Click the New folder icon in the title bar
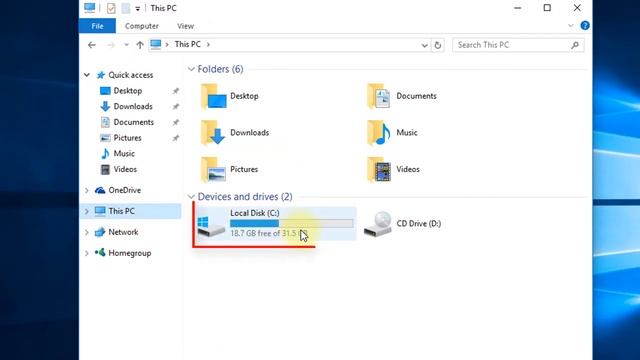Viewport: 640px width, 360px height. pyautogui.click(x=126, y=8)
